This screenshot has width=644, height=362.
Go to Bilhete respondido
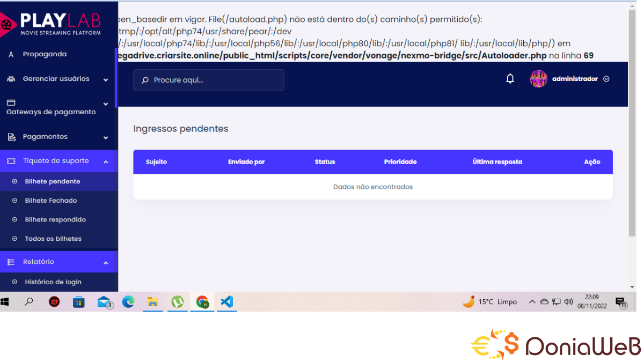[55, 220]
